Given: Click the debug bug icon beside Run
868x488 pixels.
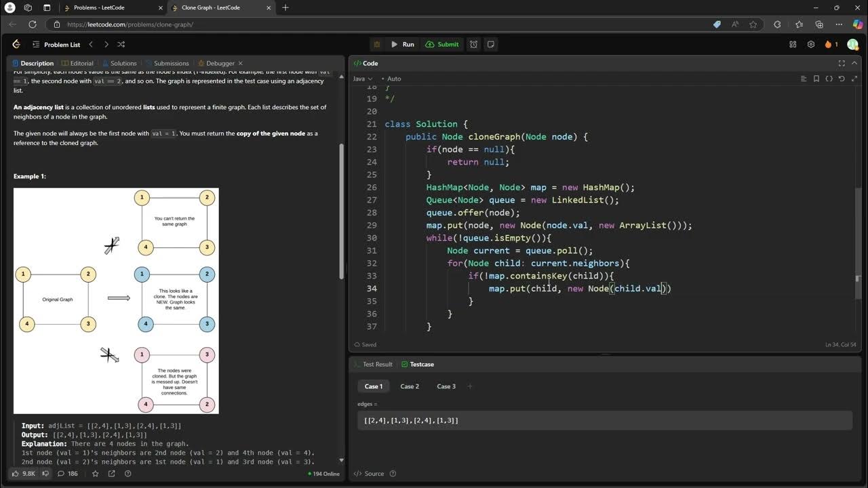Looking at the screenshot, I should click(377, 45).
